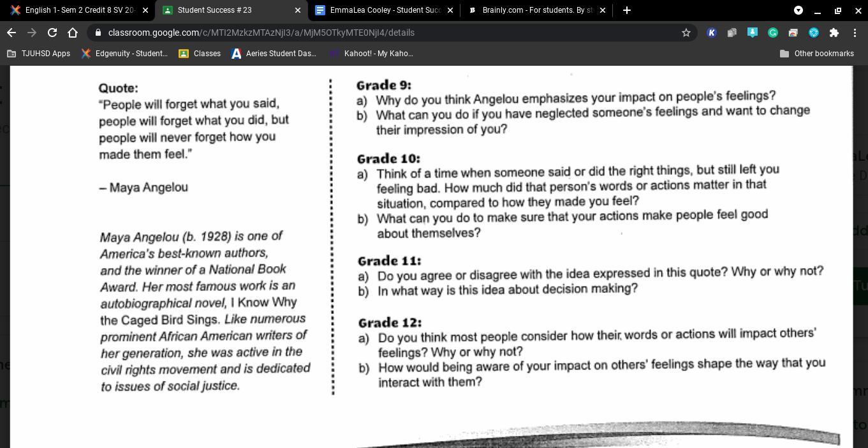Reload the current page
Image resolution: width=868 pixels, height=448 pixels.
(52, 33)
